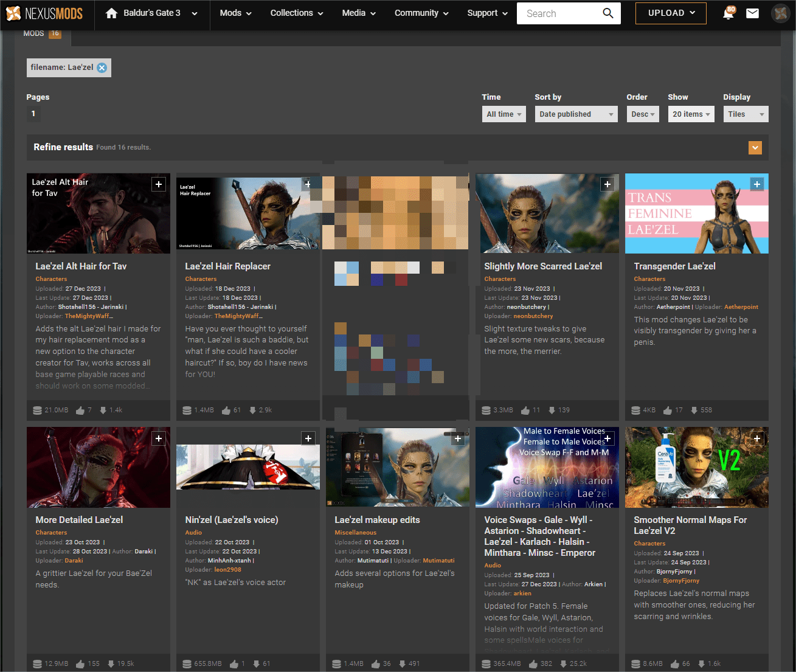
Task: Click plus icon on Voice Swaps tile
Action: coord(607,438)
